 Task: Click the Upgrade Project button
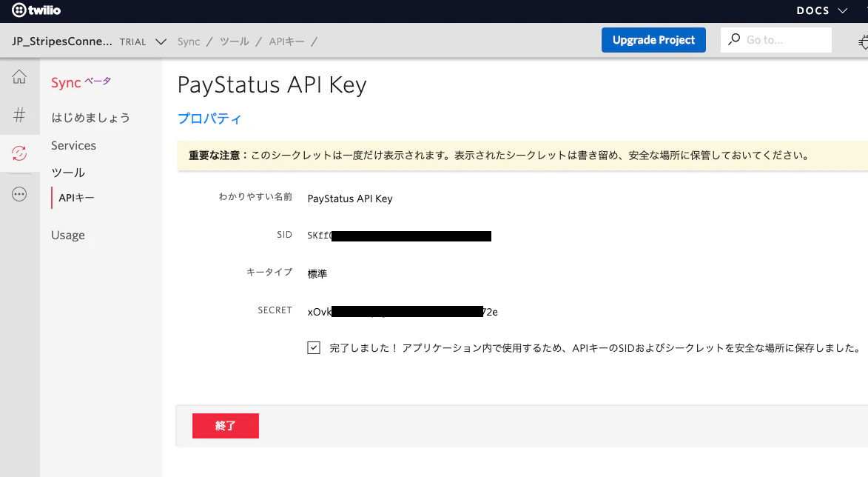point(653,40)
